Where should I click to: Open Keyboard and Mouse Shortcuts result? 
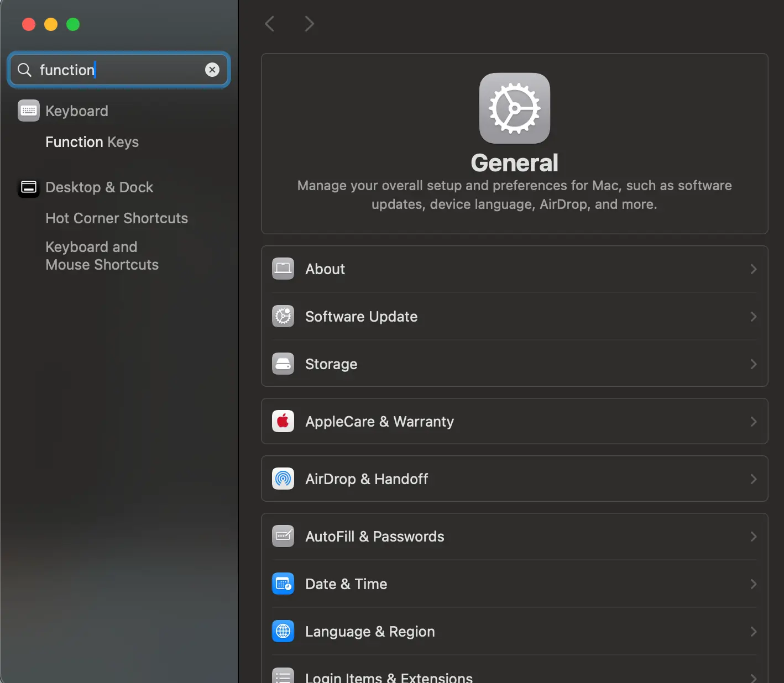(102, 256)
